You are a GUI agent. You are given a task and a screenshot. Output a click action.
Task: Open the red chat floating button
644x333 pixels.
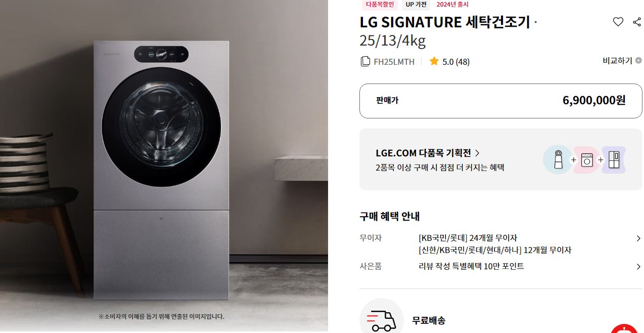click(626, 328)
